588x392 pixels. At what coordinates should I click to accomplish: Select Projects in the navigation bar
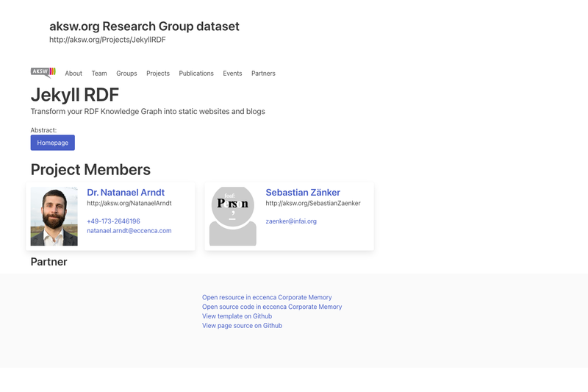(x=158, y=74)
